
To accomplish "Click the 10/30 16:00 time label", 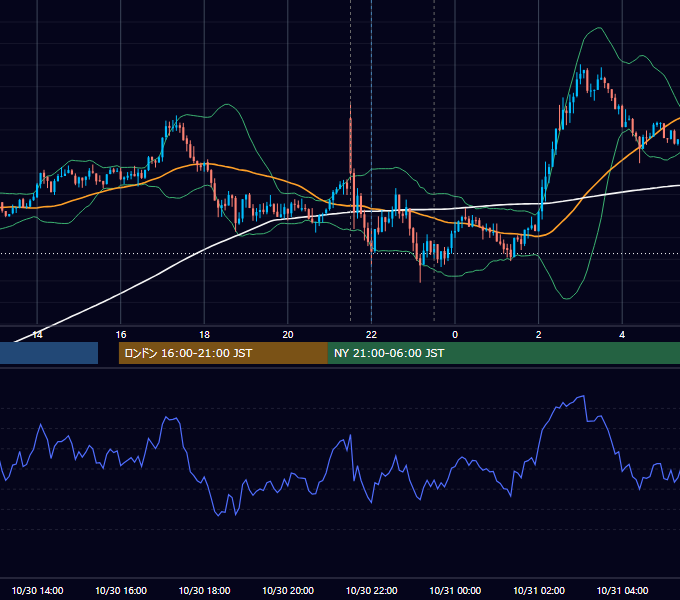I will coord(121,590).
